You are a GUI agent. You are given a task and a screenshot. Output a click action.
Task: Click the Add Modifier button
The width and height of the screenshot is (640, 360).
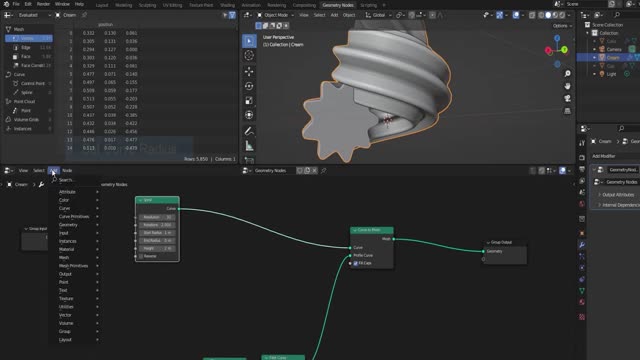[x=616, y=156]
